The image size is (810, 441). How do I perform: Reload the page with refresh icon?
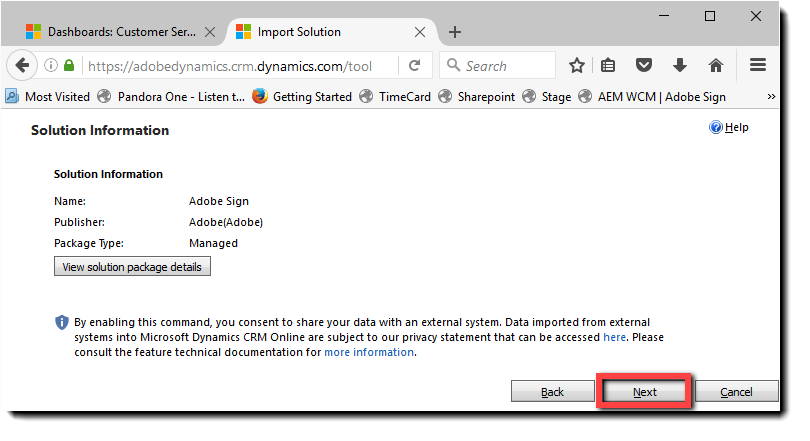coord(414,66)
